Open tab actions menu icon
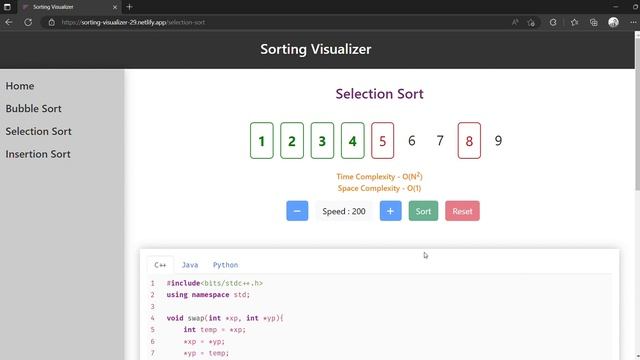Viewport: 640px width, 360px height. (7, 7)
